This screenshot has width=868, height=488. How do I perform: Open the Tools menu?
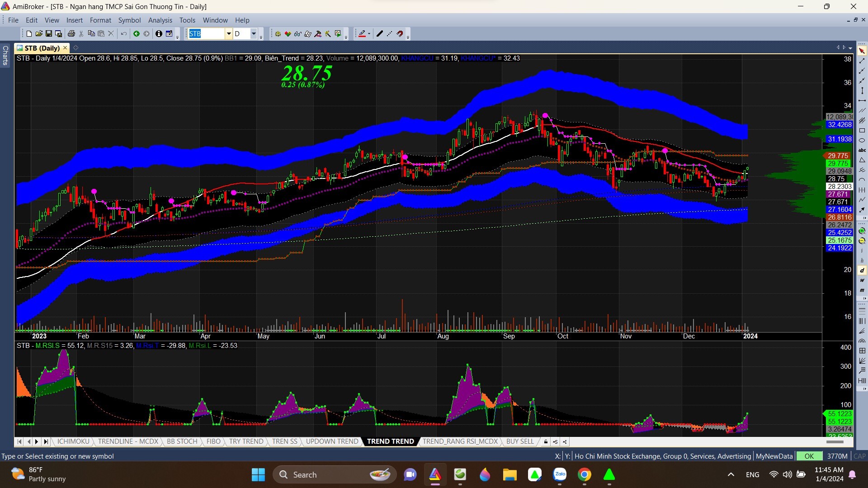(x=187, y=20)
